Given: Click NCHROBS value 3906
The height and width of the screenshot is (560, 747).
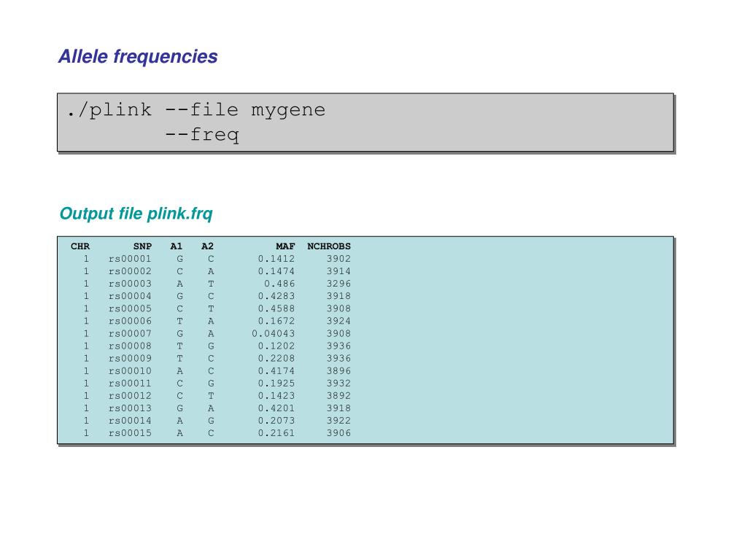Looking at the screenshot, I should [338, 433].
